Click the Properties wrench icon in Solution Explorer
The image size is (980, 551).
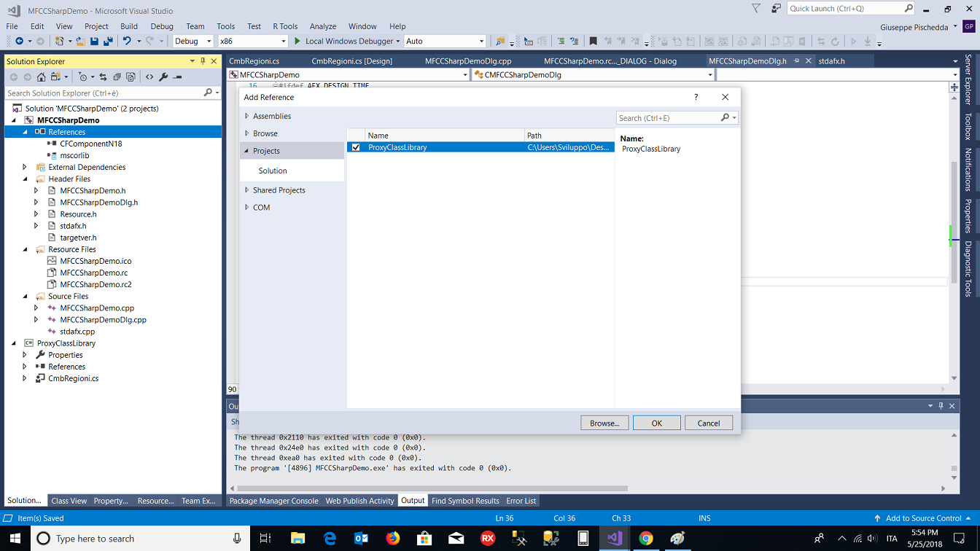point(163,77)
